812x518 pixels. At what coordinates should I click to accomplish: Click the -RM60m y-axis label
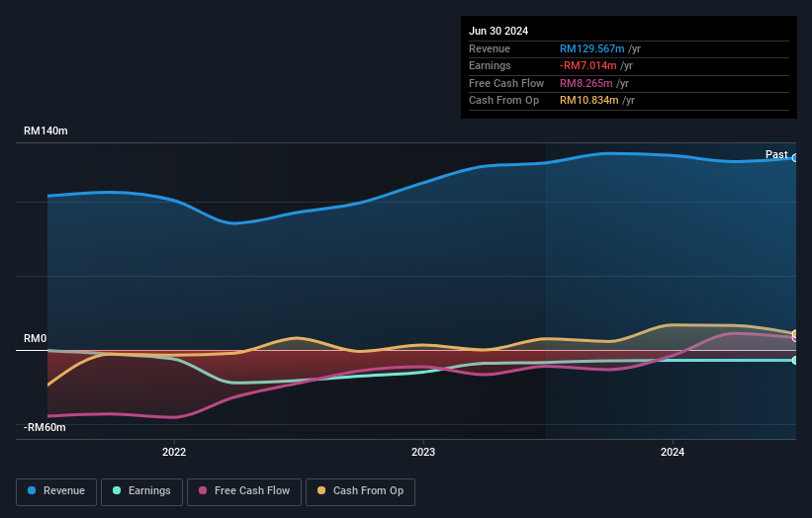45,427
